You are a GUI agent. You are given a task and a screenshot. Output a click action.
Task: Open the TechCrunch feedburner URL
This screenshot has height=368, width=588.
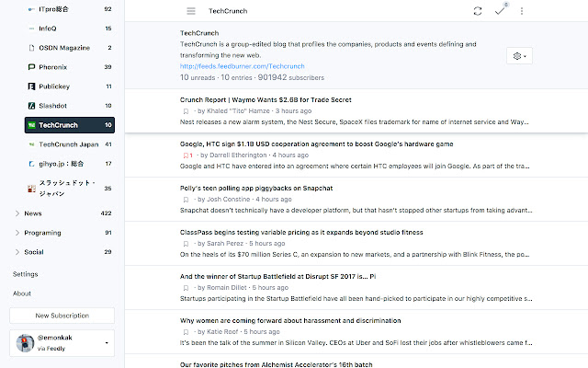242,66
